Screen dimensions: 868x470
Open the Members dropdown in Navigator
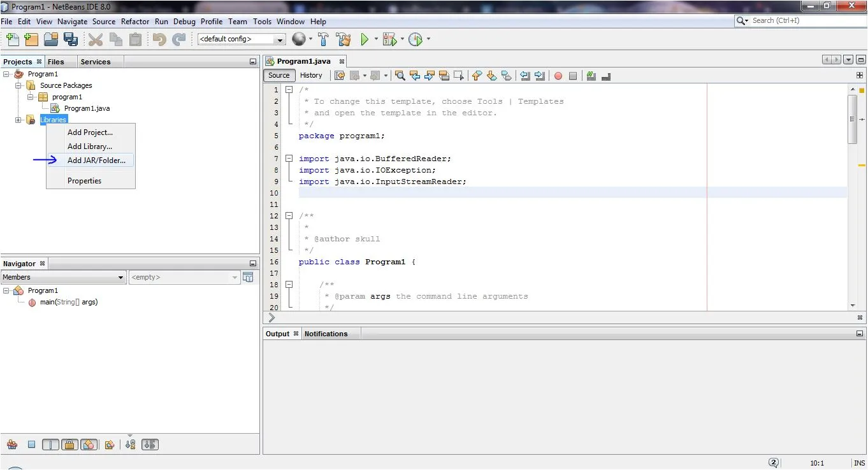tap(63, 278)
